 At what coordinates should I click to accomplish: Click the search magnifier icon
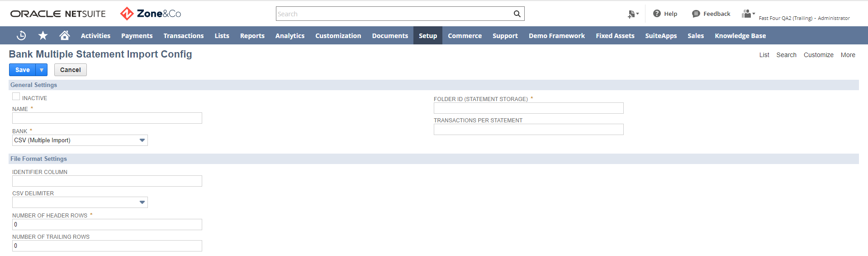click(x=517, y=14)
